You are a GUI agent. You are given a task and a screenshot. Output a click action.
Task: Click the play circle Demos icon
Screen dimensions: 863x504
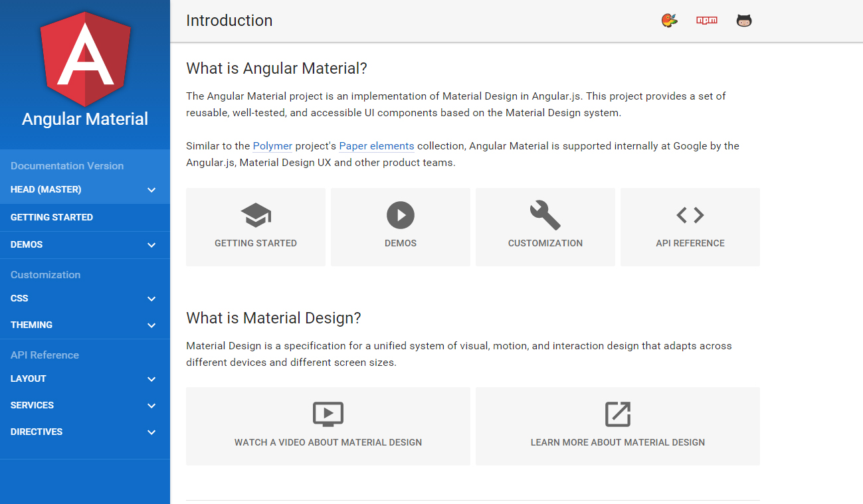click(x=401, y=215)
